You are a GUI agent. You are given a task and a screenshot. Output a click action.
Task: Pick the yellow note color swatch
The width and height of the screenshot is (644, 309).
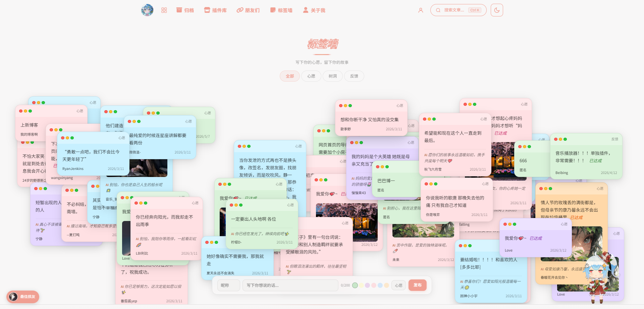click(x=361, y=285)
